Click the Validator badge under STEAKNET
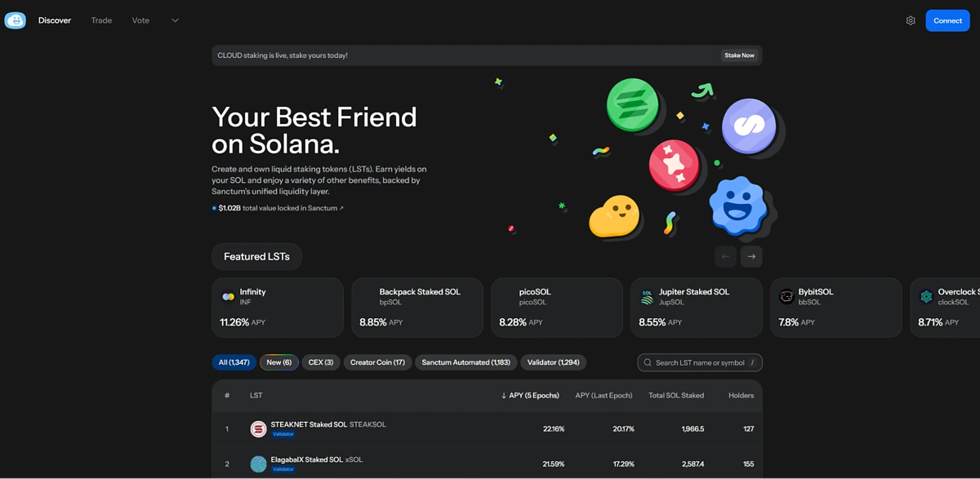Viewport: 980px width, 479px height. click(x=283, y=434)
